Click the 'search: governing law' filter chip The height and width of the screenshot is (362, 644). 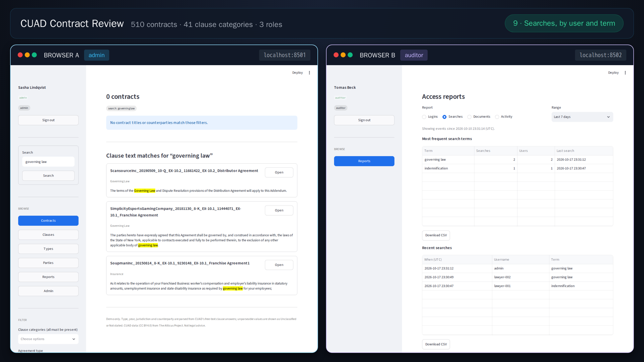click(121, 109)
